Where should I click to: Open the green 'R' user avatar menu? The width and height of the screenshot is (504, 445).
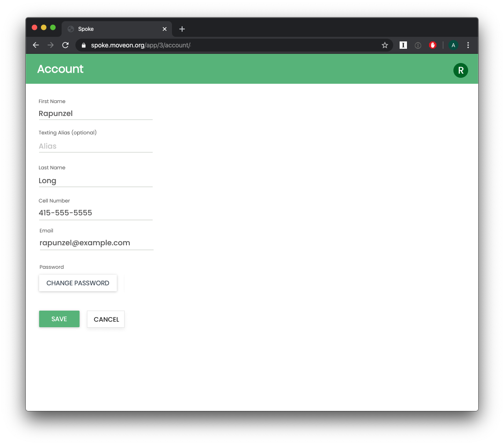(x=461, y=70)
